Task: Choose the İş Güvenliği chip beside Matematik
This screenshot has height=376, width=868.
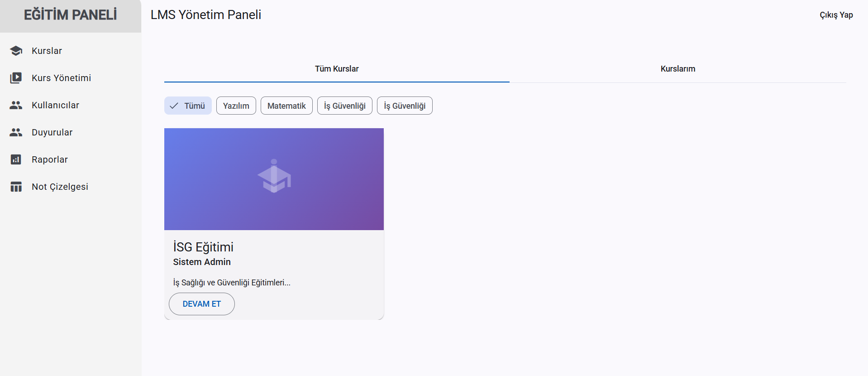Action: coord(344,106)
